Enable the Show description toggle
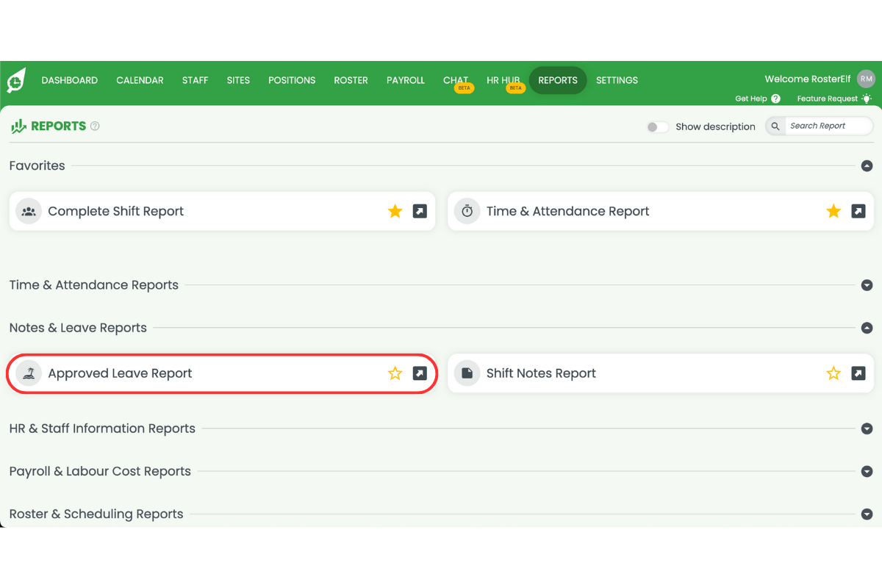Image resolution: width=882 pixels, height=588 pixels. (x=657, y=126)
